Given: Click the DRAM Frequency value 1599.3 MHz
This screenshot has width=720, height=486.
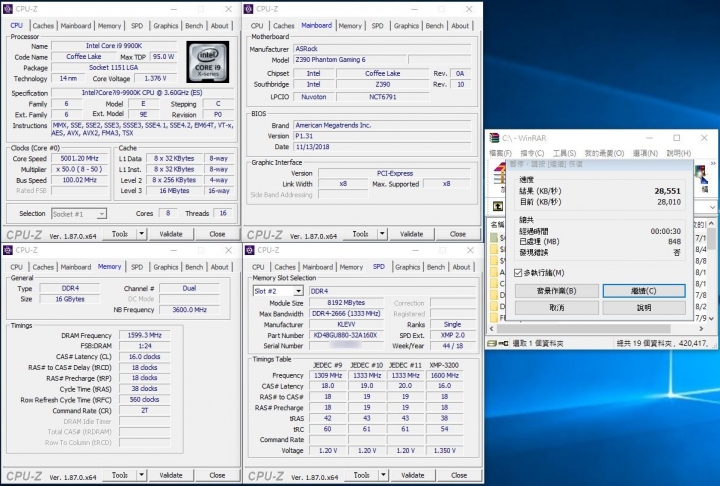Looking at the screenshot, I should [x=144, y=335].
